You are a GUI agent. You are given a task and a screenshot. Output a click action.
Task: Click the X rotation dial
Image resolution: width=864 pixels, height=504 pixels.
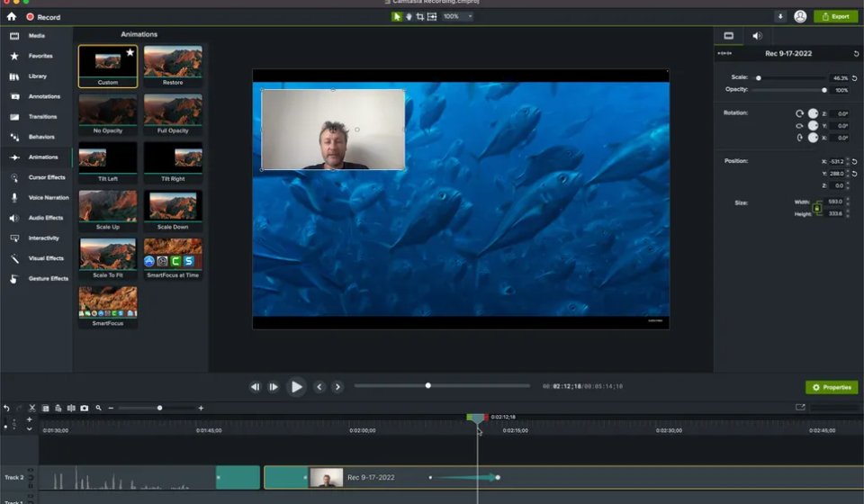813,138
